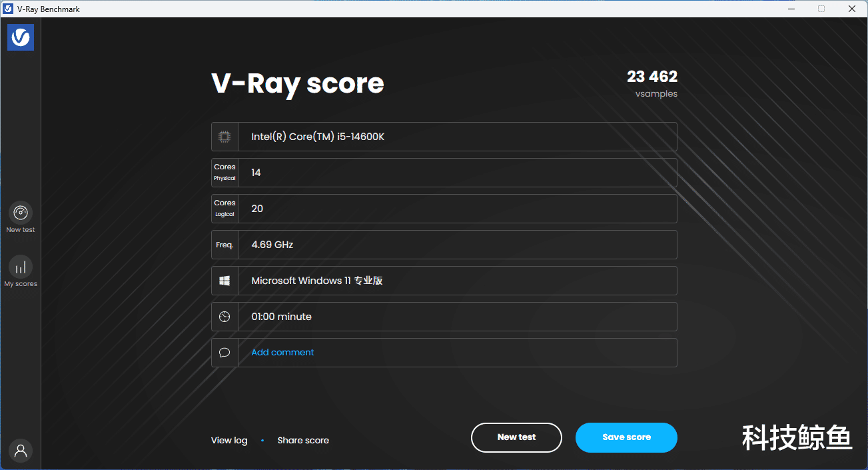868x470 pixels.
Task: Click the Freq. label cell
Action: click(224, 245)
